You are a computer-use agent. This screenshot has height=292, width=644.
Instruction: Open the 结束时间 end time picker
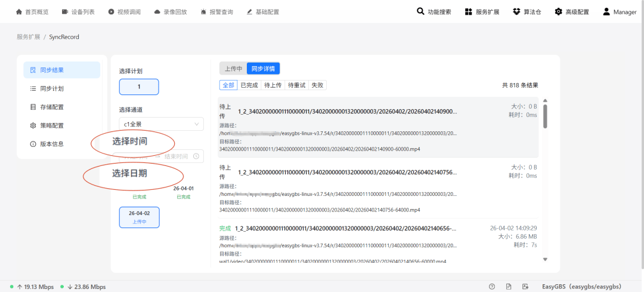pyautogui.click(x=177, y=156)
